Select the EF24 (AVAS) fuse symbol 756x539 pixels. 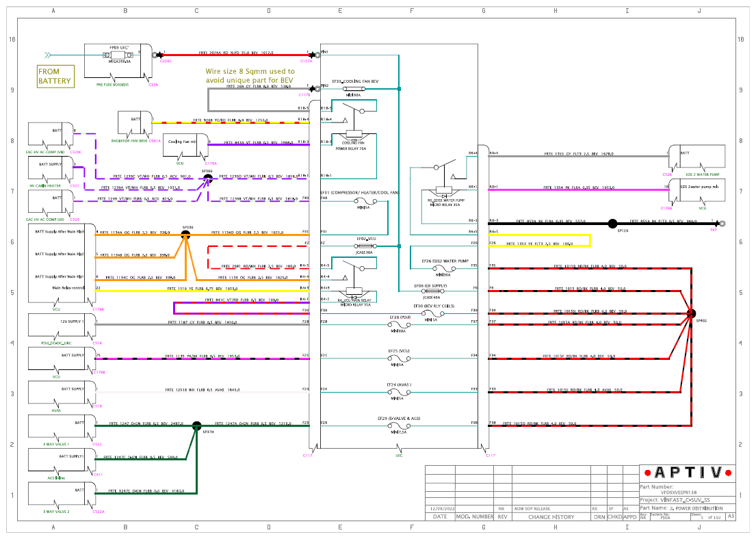[399, 393]
